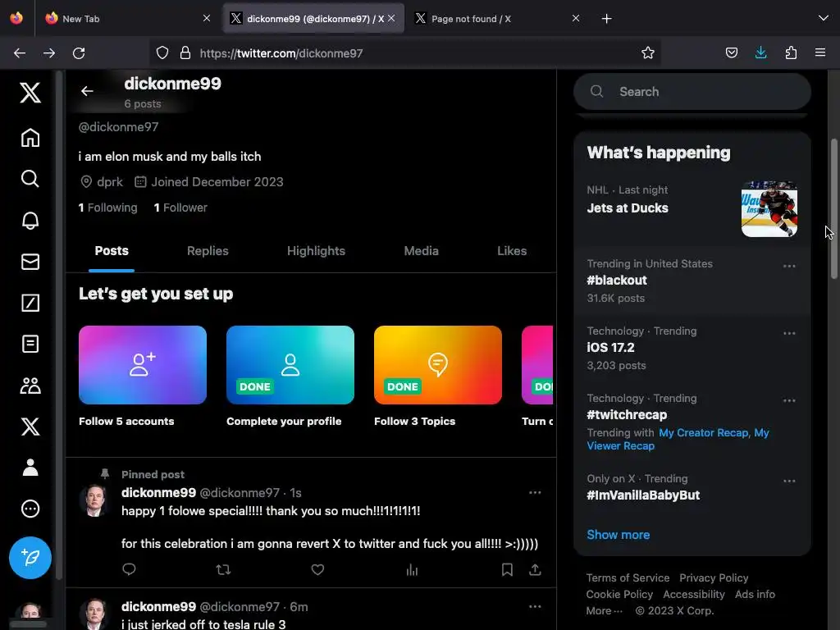Open Lists icon in sidebar

(x=30, y=344)
